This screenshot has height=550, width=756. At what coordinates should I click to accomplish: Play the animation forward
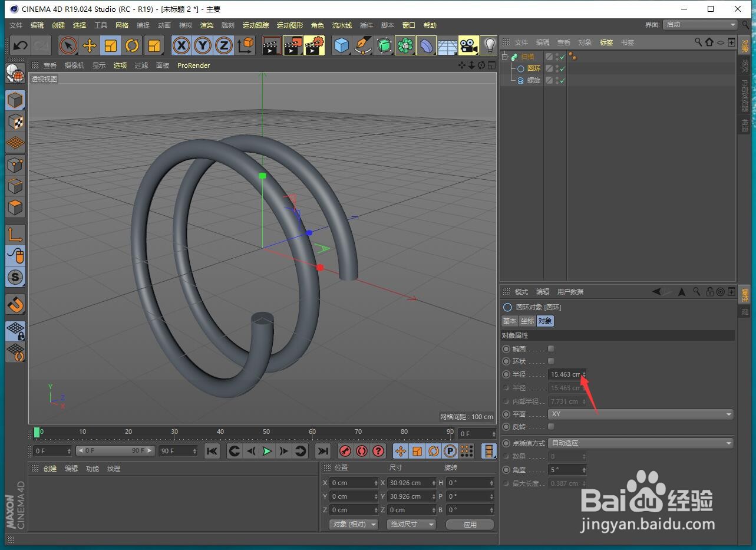267,451
